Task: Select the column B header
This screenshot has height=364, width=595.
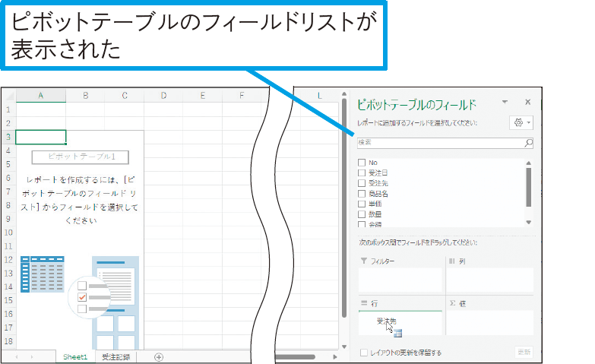Action: tap(86, 95)
